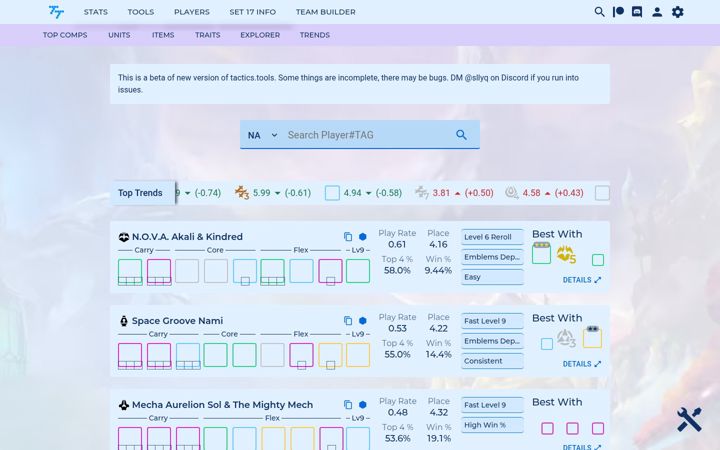Click silver trait 3 icon in Nami Best With
Screen dimensions: 720x450
tap(566, 338)
